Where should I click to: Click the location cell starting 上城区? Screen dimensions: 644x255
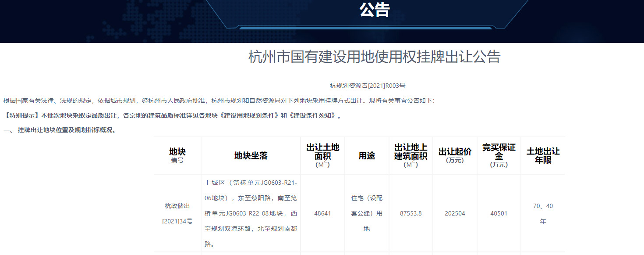pyautogui.click(x=251, y=213)
